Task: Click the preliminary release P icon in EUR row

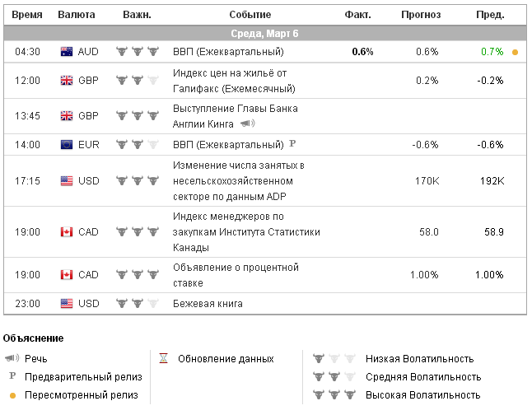Action: pos(292,144)
